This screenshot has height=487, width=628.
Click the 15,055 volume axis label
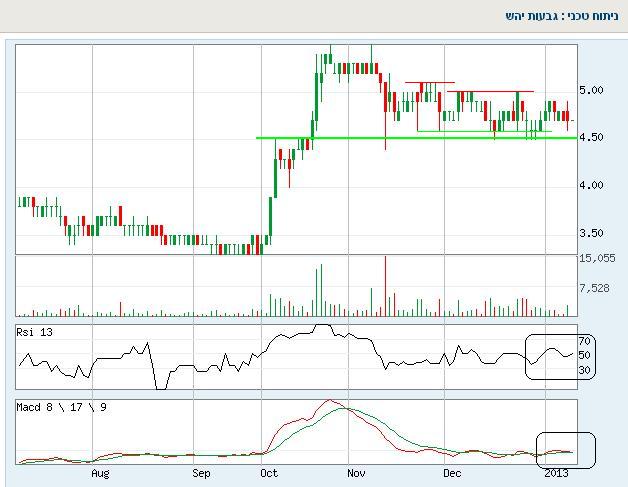tap(597, 258)
